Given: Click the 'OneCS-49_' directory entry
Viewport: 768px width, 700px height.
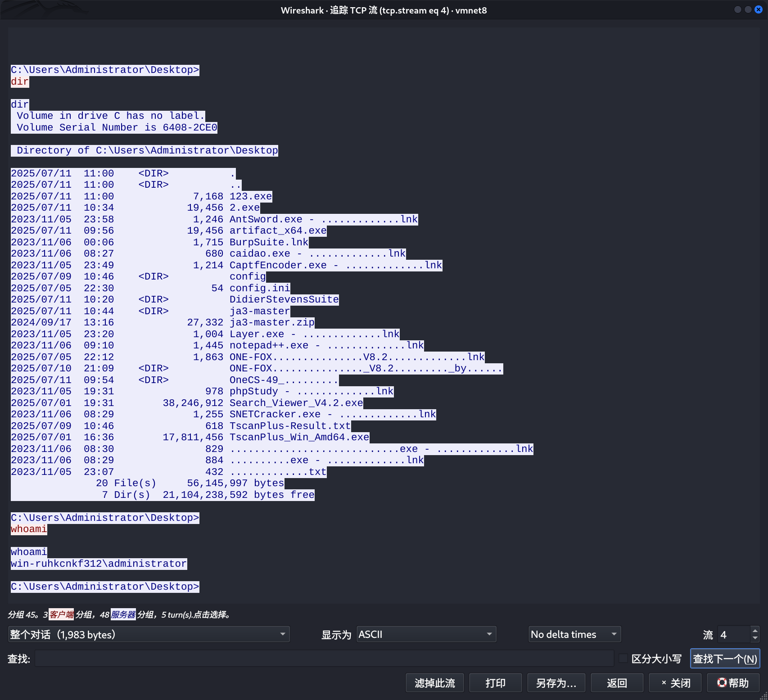Looking at the screenshot, I should pos(284,380).
